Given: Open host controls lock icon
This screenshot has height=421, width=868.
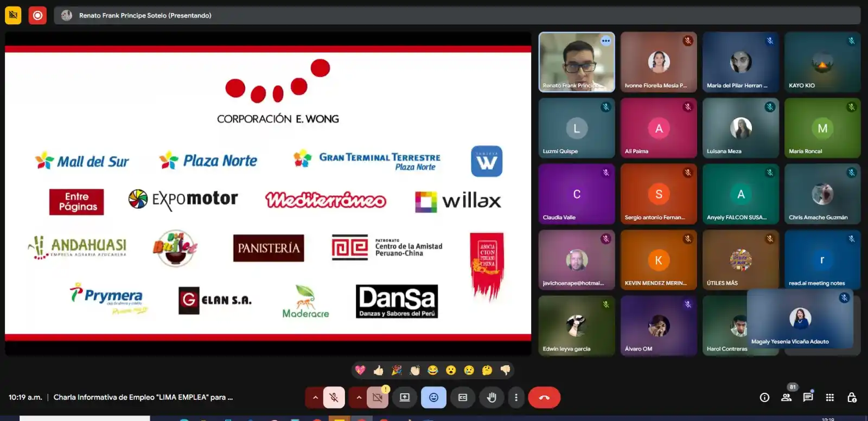Looking at the screenshot, I should 852,398.
